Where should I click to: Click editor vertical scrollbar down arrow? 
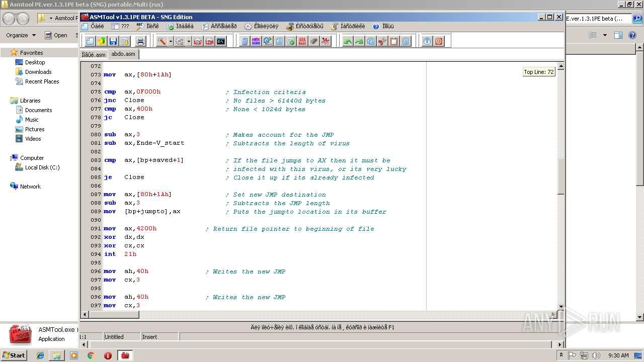tap(560, 306)
